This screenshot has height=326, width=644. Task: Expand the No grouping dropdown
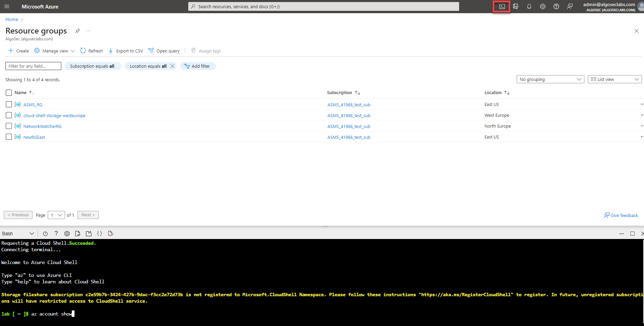point(550,79)
